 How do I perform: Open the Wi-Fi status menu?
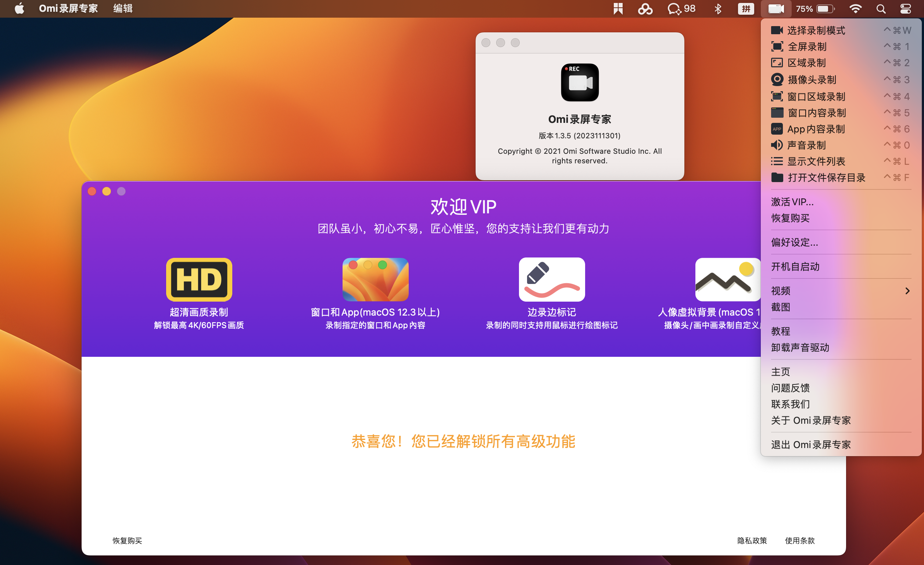[855, 8]
